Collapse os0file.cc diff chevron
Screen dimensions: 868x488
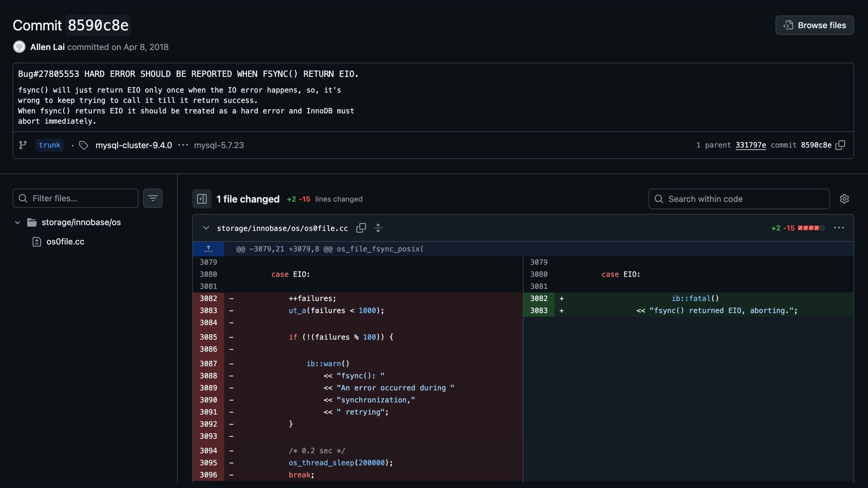coord(206,228)
